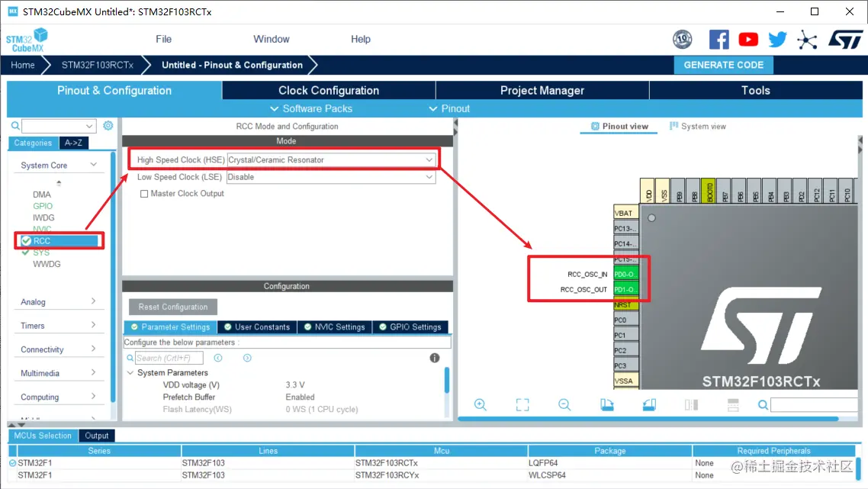Screen dimensions: 868x489
Task: Open the User Constants tab
Action: 257,327
